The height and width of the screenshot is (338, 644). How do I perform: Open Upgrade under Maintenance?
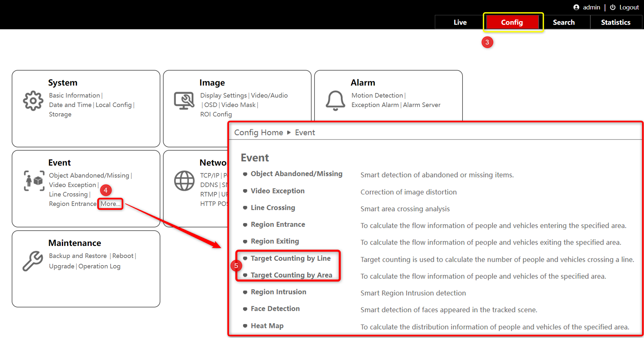click(62, 266)
